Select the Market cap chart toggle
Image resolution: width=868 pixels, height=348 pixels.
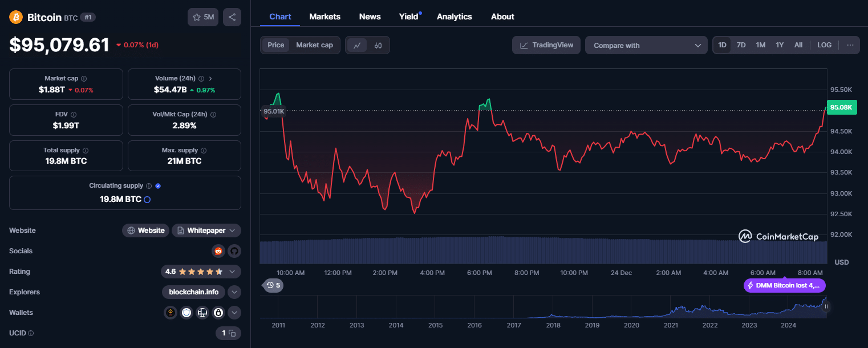click(x=314, y=45)
